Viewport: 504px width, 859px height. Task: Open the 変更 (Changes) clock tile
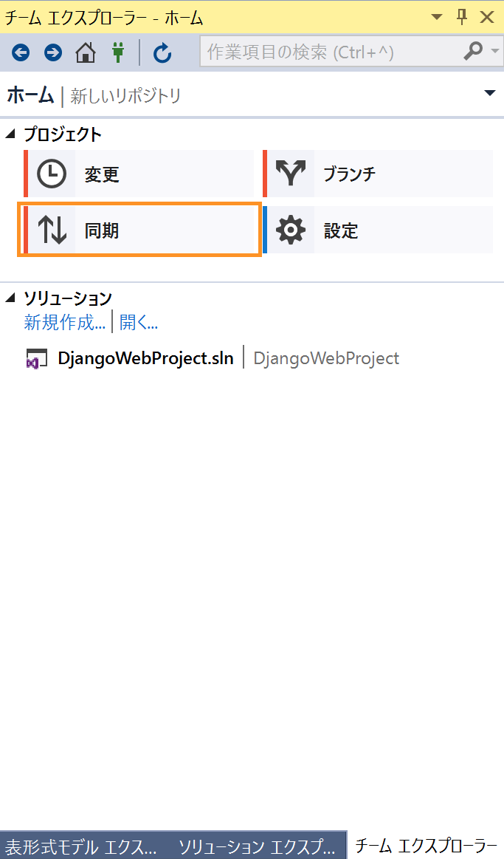(x=139, y=174)
